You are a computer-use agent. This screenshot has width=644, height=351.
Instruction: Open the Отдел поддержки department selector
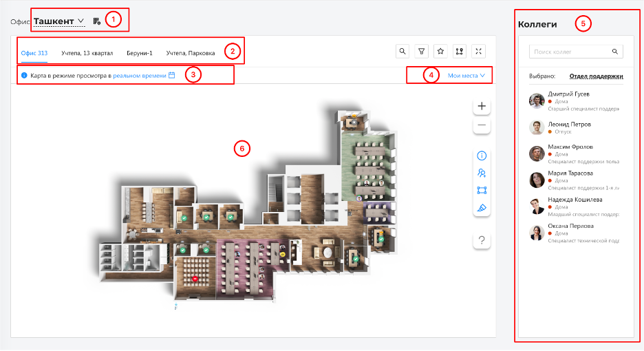pos(595,76)
